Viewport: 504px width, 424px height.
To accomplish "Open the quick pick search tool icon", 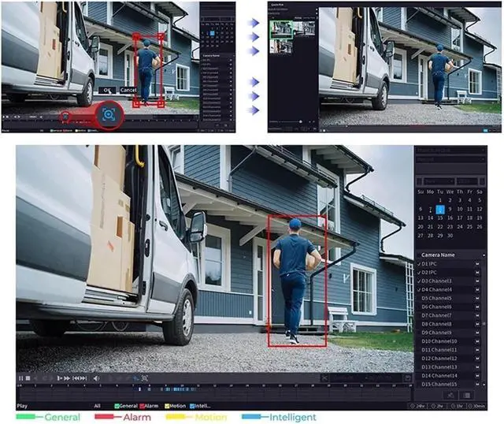I will pos(145,378).
